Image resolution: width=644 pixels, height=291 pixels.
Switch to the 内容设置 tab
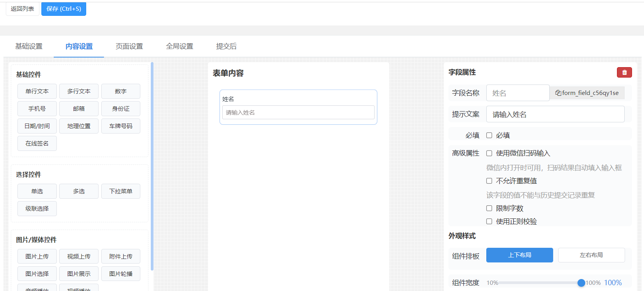pyautogui.click(x=79, y=46)
